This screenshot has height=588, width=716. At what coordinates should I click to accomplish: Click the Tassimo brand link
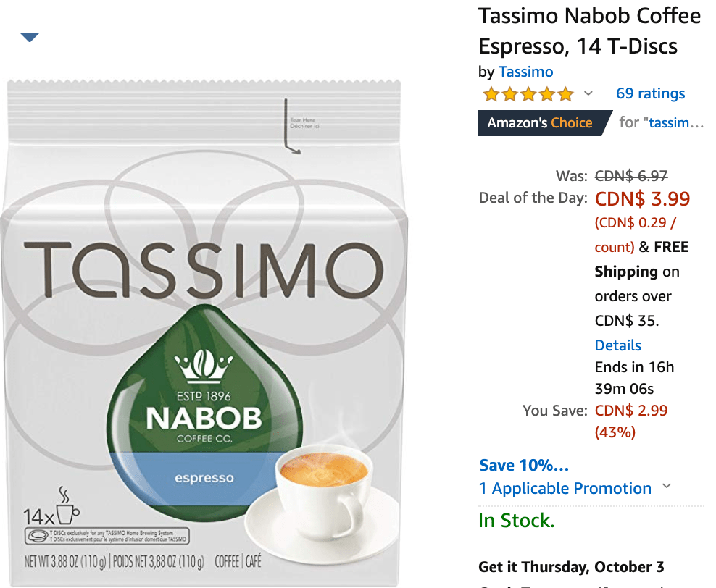pyautogui.click(x=525, y=72)
